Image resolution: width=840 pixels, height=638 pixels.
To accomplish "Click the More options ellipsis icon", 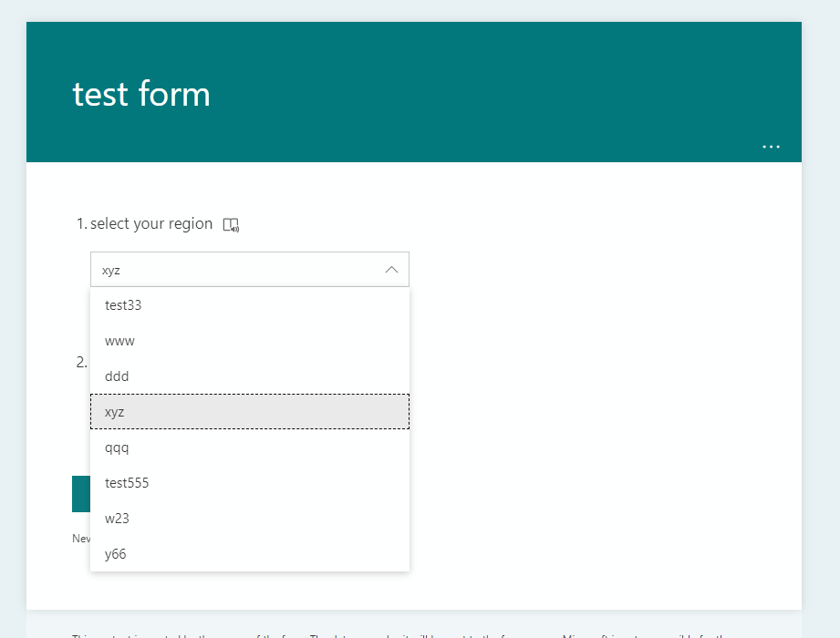I will tap(771, 147).
